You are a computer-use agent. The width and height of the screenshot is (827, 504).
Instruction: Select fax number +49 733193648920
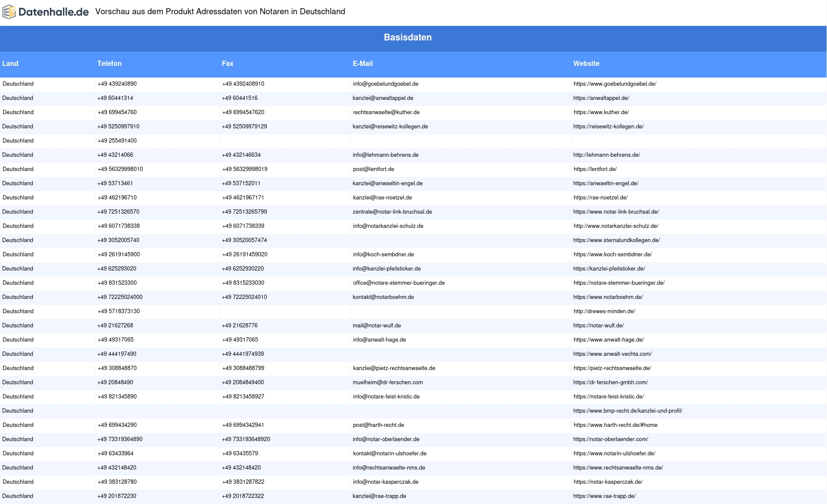tap(246, 439)
